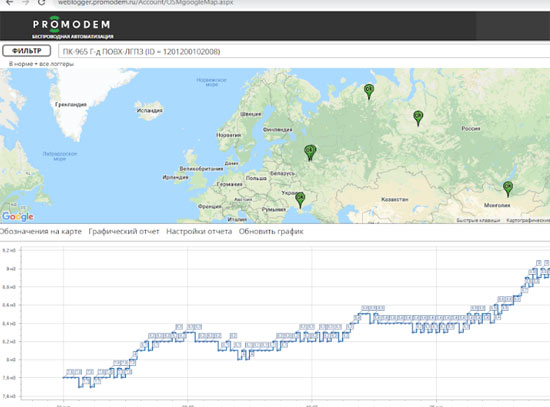Open the ПК-965 Г-д ПОВХ-ЛГПЗ logger dropdown

[304, 52]
